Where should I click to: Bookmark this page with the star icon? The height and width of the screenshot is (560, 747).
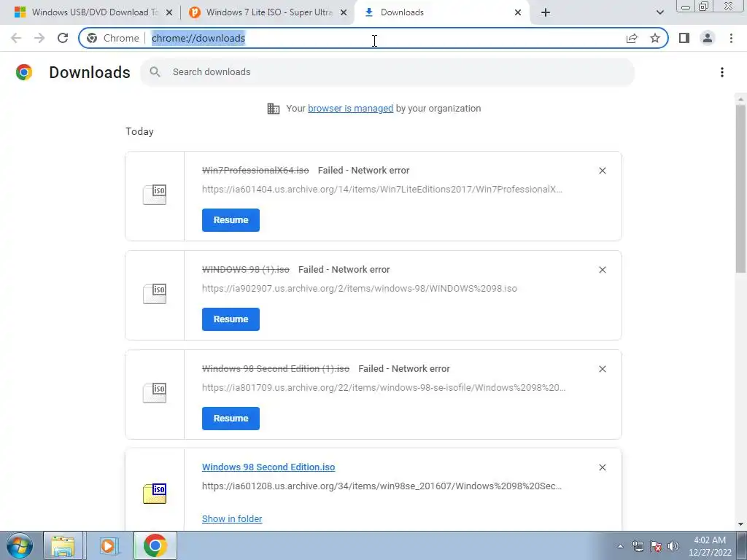click(655, 38)
